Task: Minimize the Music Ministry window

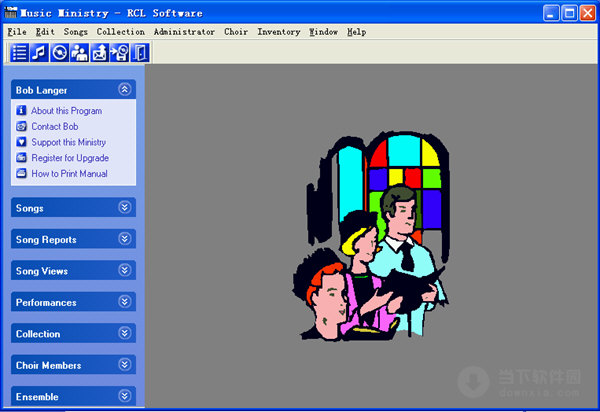Action: click(x=551, y=13)
